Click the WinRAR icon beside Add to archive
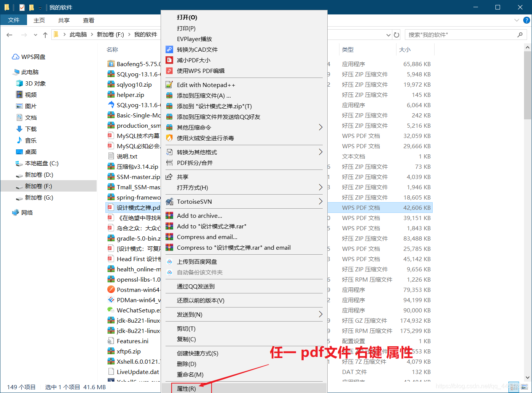Image resolution: width=532 pixels, height=393 pixels. (x=169, y=216)
